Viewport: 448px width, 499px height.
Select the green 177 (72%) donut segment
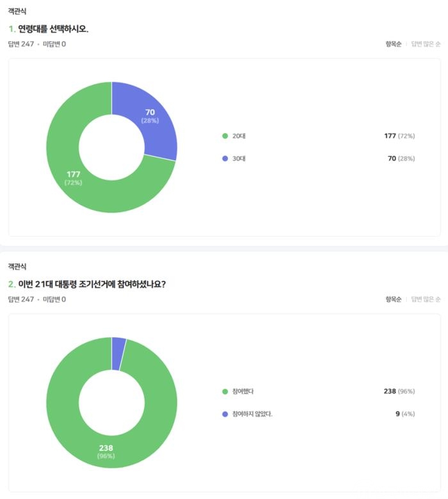tap(73, 178)
